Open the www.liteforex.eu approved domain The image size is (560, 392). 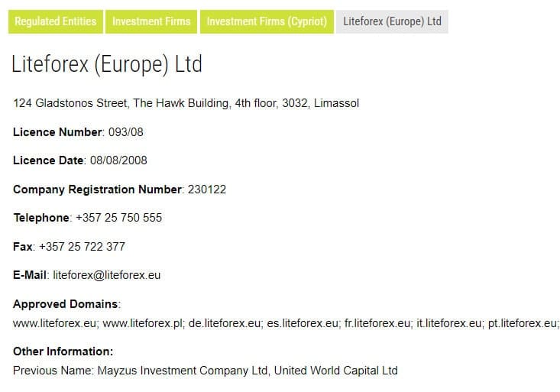coord(54,323)
